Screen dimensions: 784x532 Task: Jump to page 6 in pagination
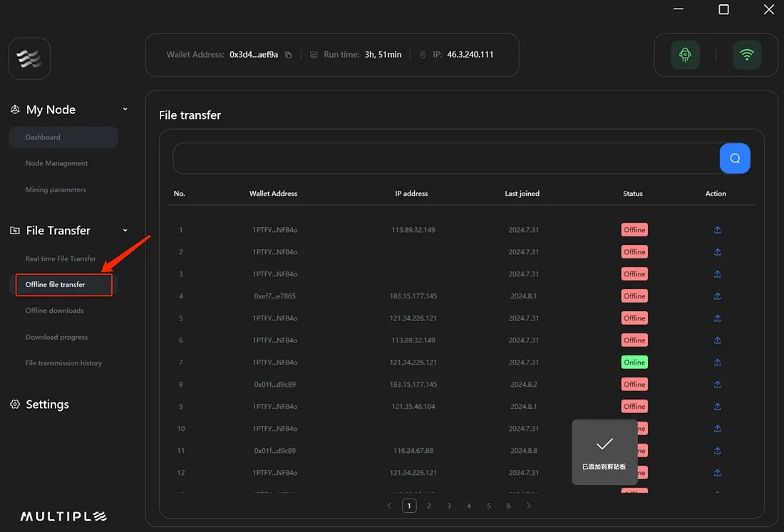(509, 506)
